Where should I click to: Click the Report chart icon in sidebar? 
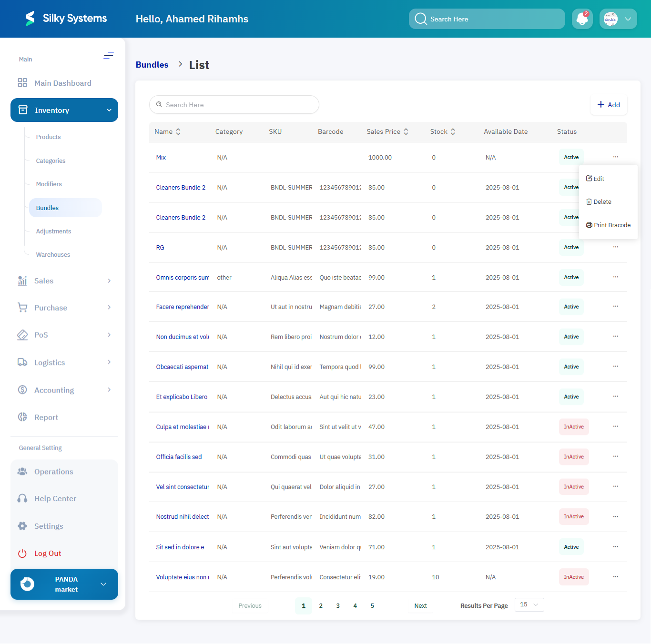[22, 417]
